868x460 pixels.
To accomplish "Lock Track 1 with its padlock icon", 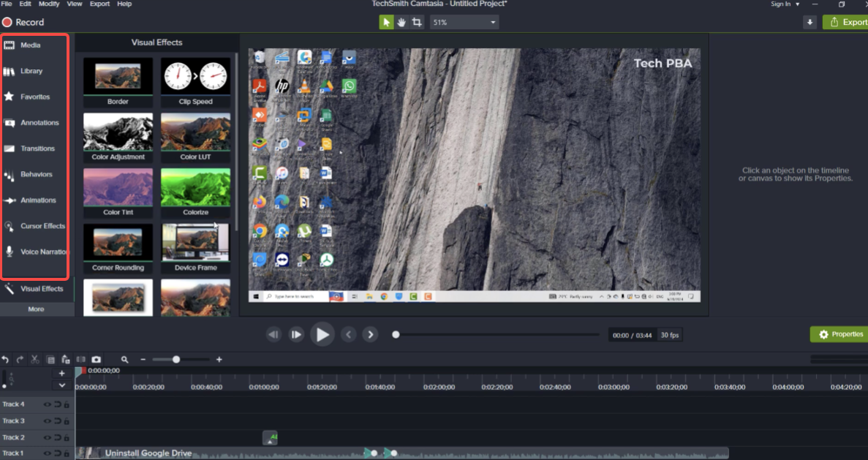I will 67,454.
